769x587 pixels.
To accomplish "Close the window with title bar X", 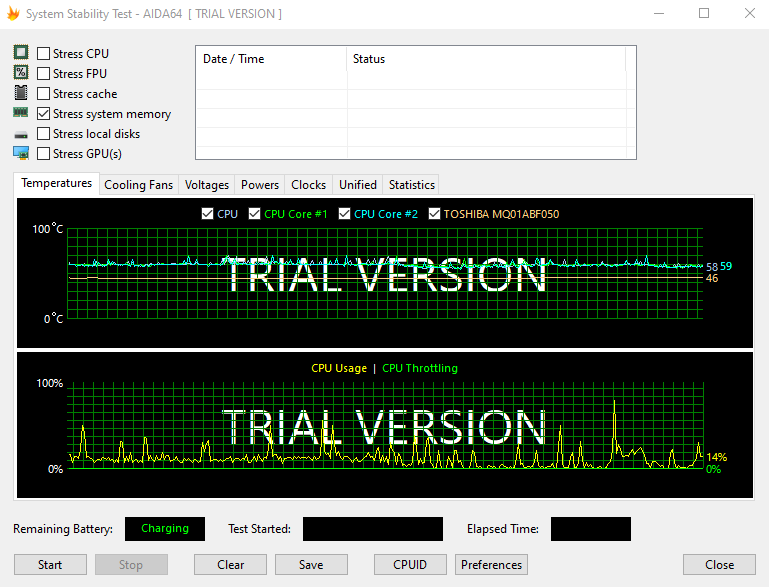I will click(749, 13).
